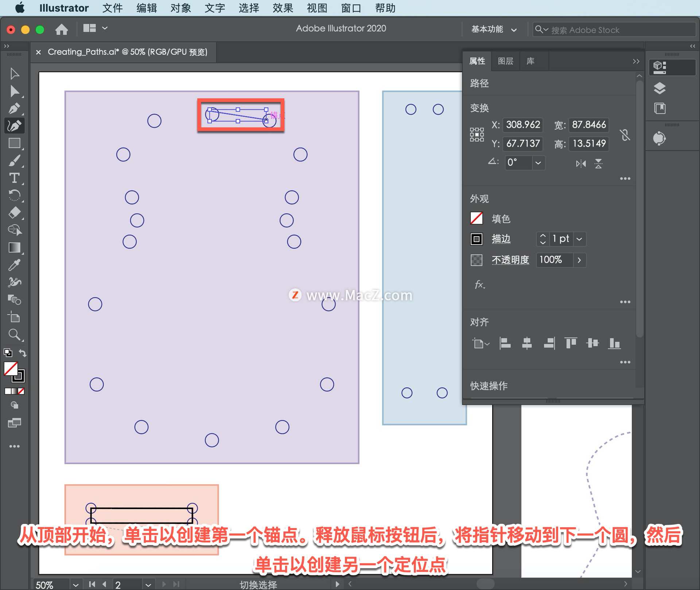Swap fill and stroke colors

tap(23, 353)
